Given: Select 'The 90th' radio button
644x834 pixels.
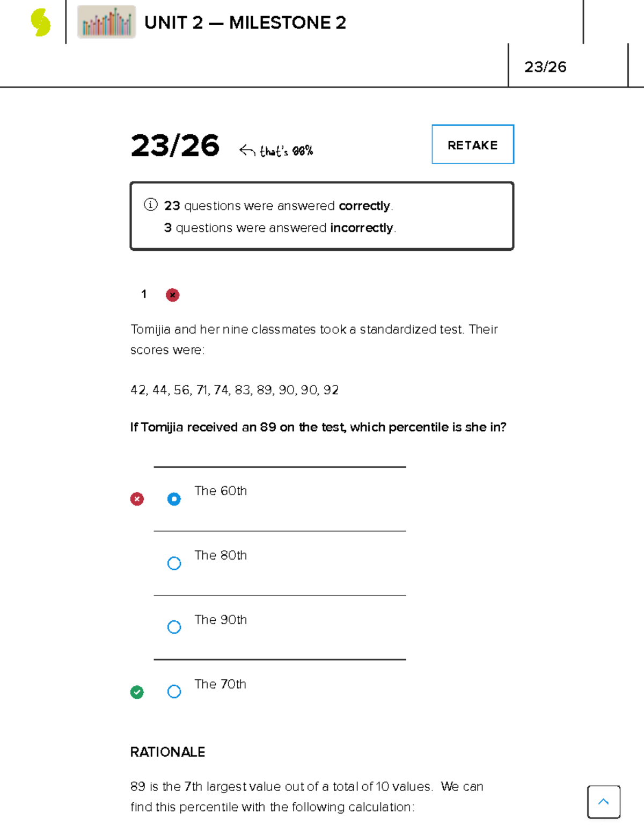Looking at the screenshot, I should pos(174,627).
